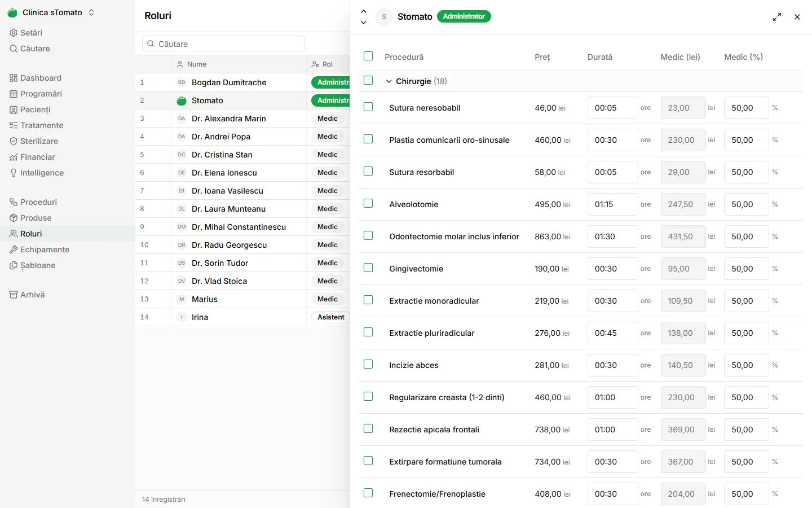Edit Medic percent for Extractie pluriradicular
812x508 pixels.
[x=746, y=333]
